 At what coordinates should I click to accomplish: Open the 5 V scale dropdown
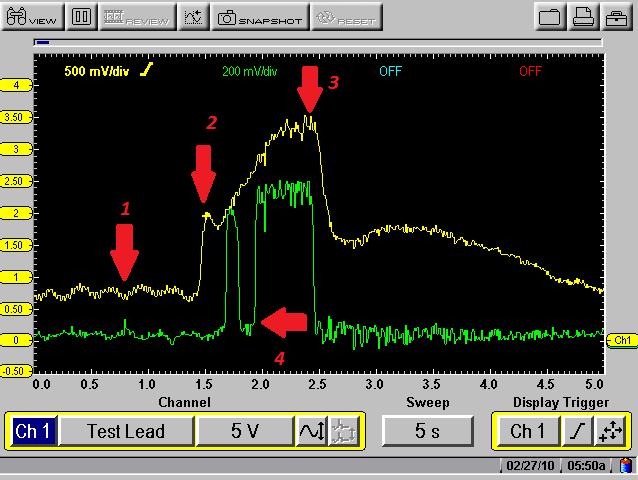click(243, 432)
